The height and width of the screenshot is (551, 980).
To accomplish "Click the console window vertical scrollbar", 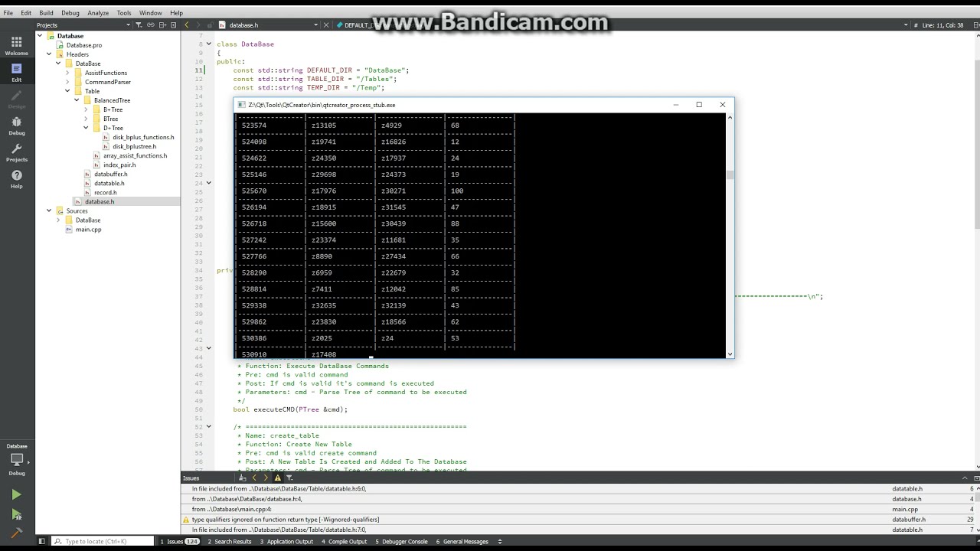I will click(x=730, y=235).
